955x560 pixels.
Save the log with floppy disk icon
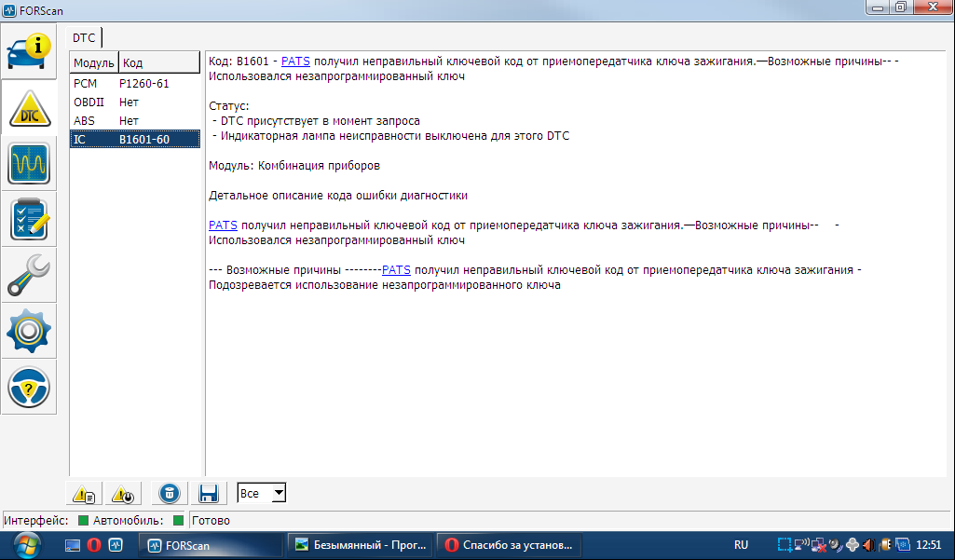209,494
